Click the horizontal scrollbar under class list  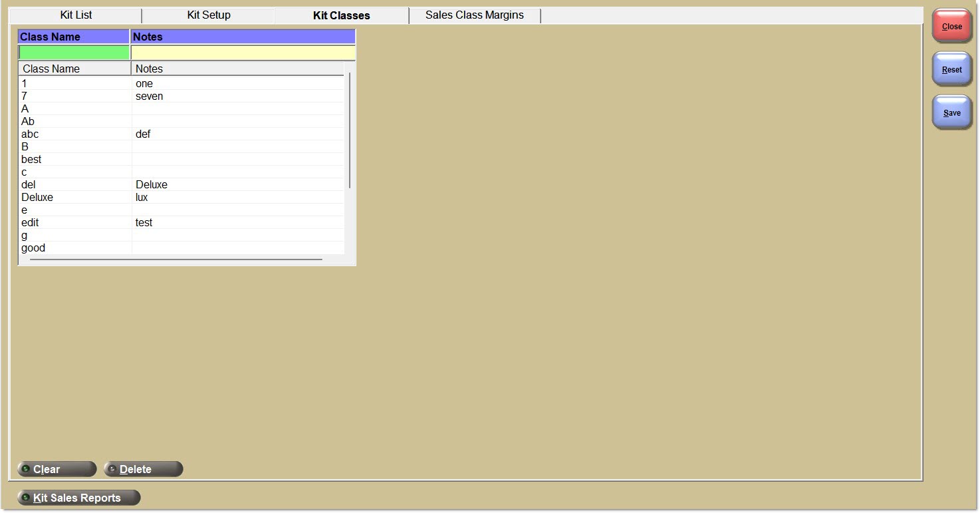tap(176, 259)
